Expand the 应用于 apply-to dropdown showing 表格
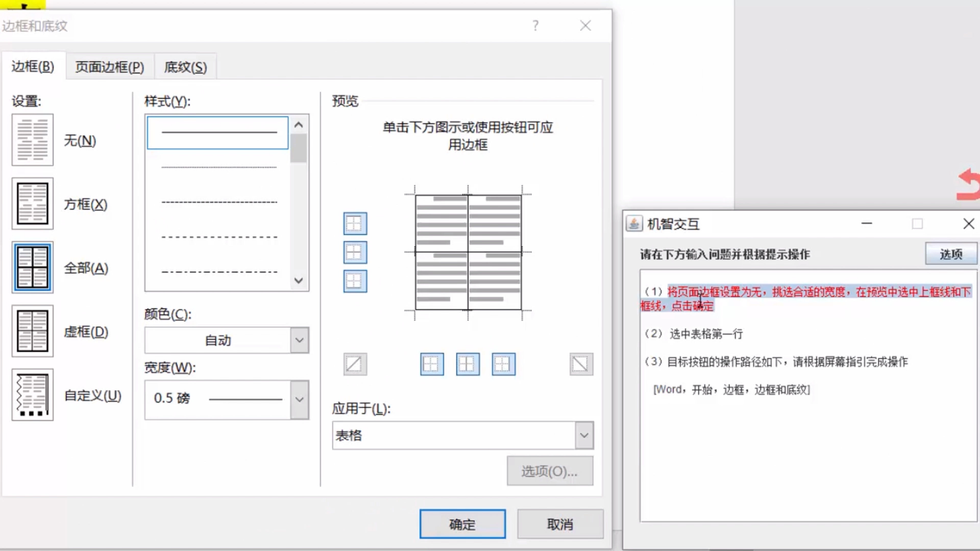The image size is (980, 551). tap(584, 435)
